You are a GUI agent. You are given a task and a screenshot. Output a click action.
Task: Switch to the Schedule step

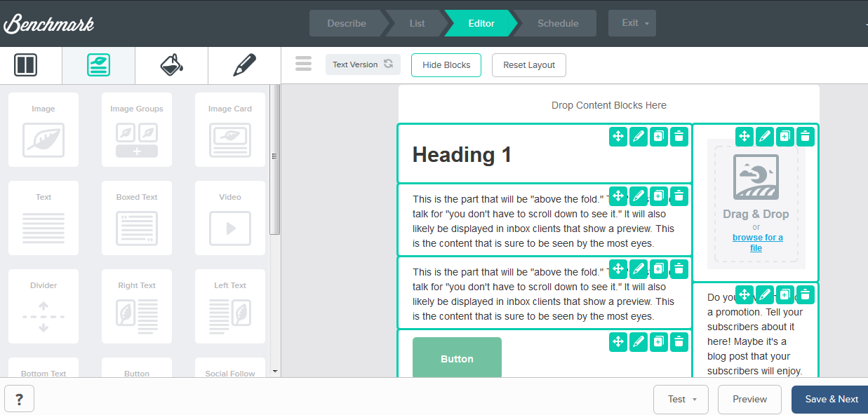tap(558, 23)
